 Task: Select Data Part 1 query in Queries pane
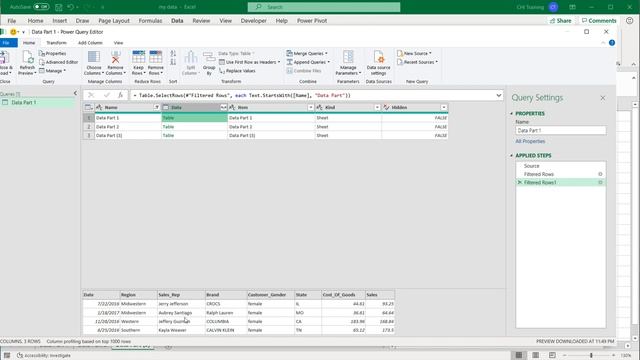click(x=38, y=102)
